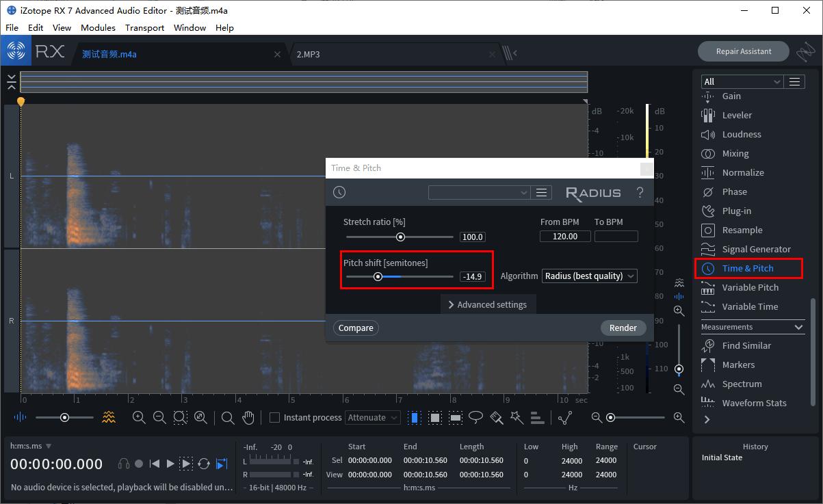Toggle loop playback
This screenshot has height=504, width=823.
[204, 464]
